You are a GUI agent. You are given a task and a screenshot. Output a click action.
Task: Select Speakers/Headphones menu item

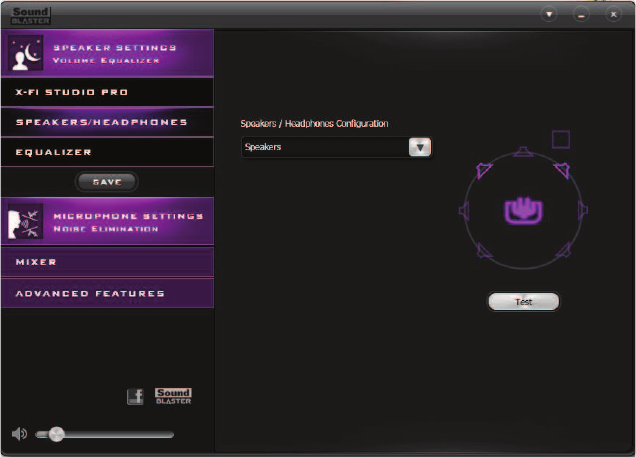coord(107,122)
